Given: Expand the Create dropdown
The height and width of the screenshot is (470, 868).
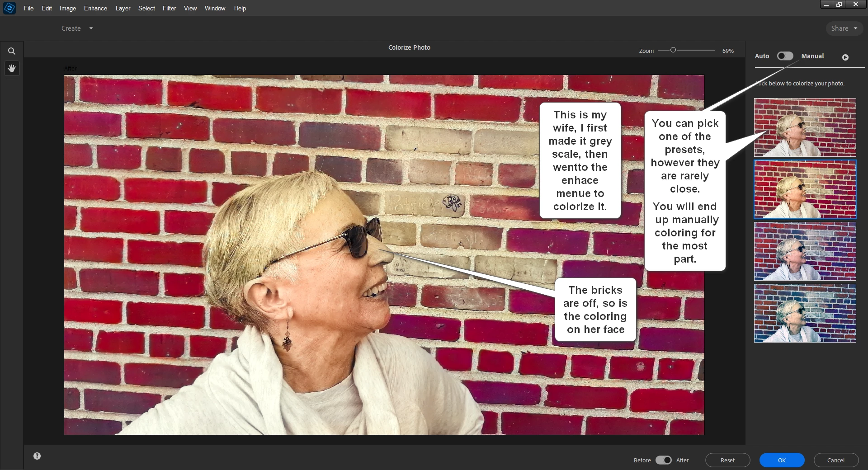Looking at the screenshot, I should [77, 28].
